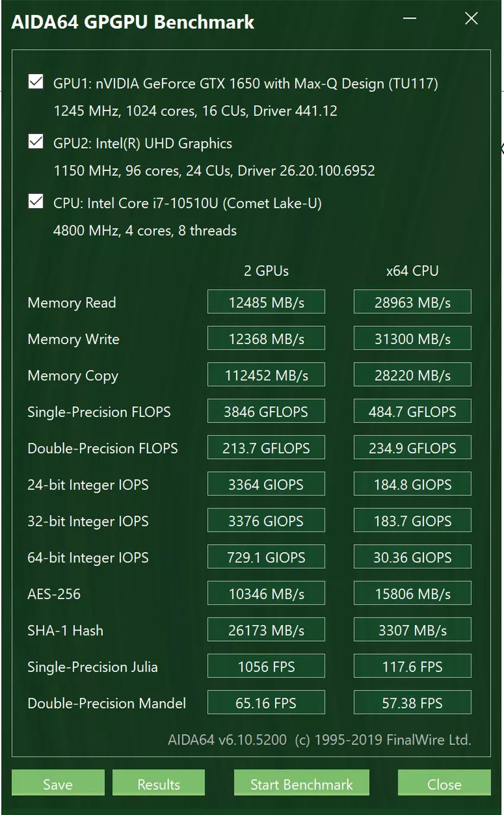
Task: Select the GPU AES-256 result box
Action: (266, 594)
